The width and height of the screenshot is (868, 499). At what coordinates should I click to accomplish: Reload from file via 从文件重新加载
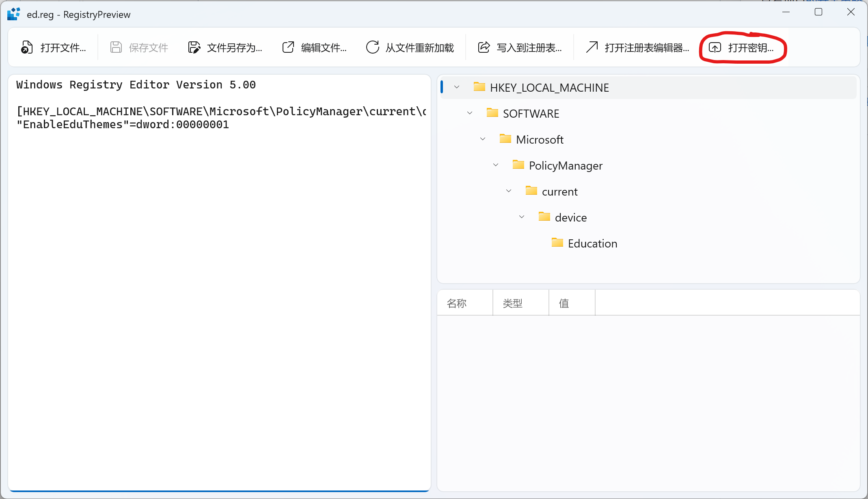(410, 47)
